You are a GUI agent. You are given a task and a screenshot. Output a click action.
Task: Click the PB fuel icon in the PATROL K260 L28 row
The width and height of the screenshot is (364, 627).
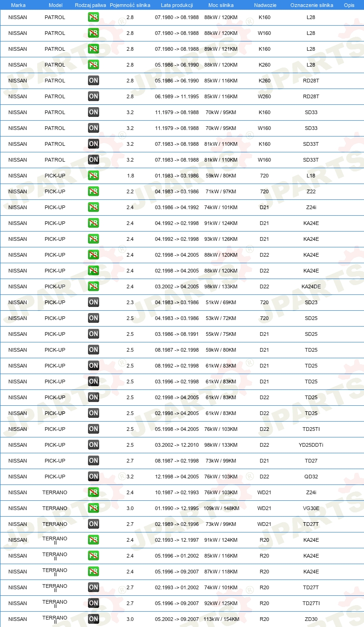point(94,65)
